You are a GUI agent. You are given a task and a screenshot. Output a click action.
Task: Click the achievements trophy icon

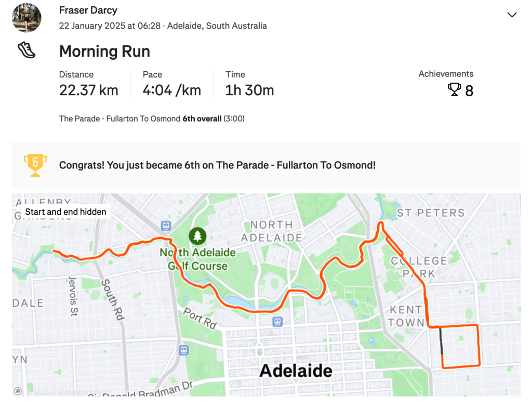[x=454, y=90]
